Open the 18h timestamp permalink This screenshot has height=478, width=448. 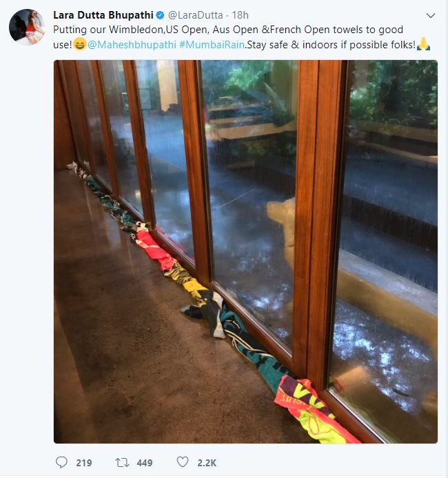tap(241, 15)
